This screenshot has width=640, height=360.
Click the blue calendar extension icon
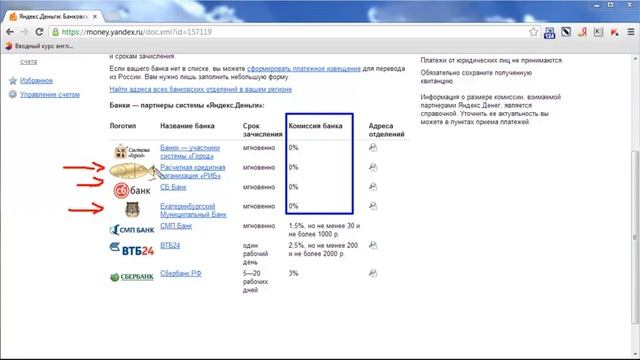pyautogui.click(x=549, y=32)
